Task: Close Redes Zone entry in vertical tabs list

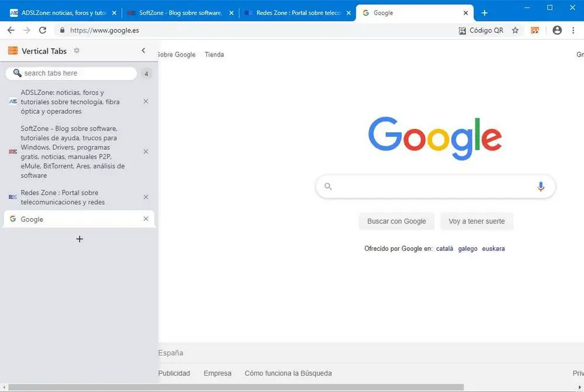Action: pos(146,197)
